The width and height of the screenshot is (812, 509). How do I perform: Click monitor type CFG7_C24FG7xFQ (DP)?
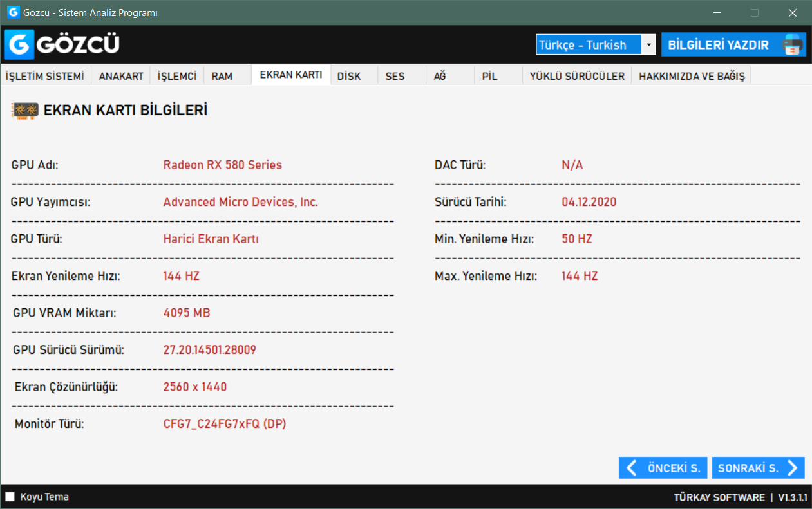(x=225, y=424)
